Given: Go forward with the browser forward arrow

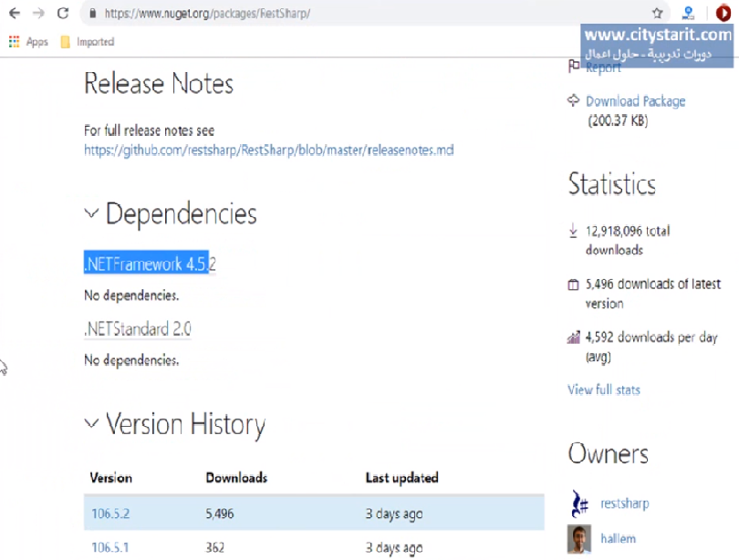Looking at the screenshot, I should 38,13.
